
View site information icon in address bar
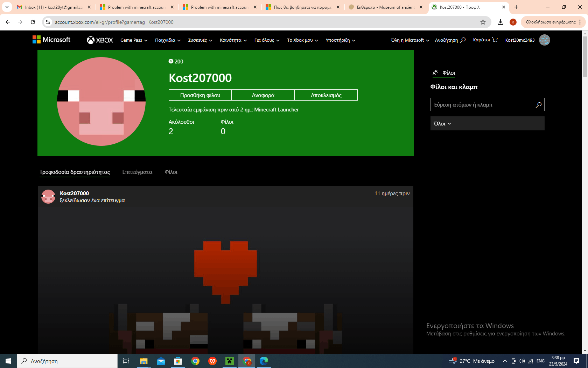coord(48,22)
